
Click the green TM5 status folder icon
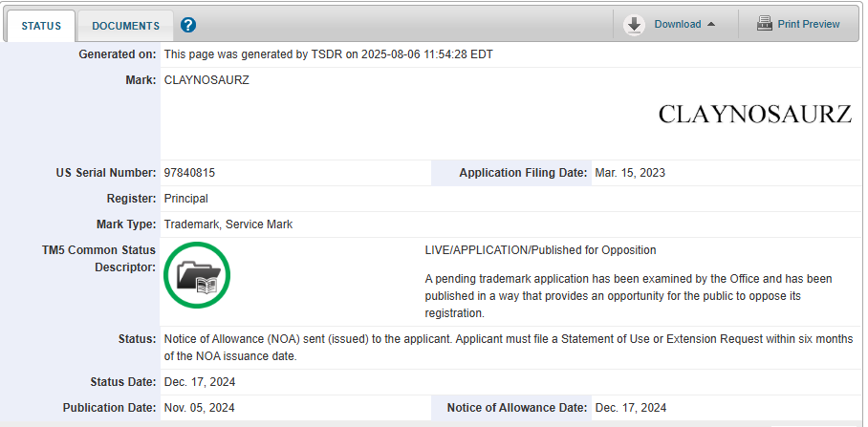tap(197, 275)
